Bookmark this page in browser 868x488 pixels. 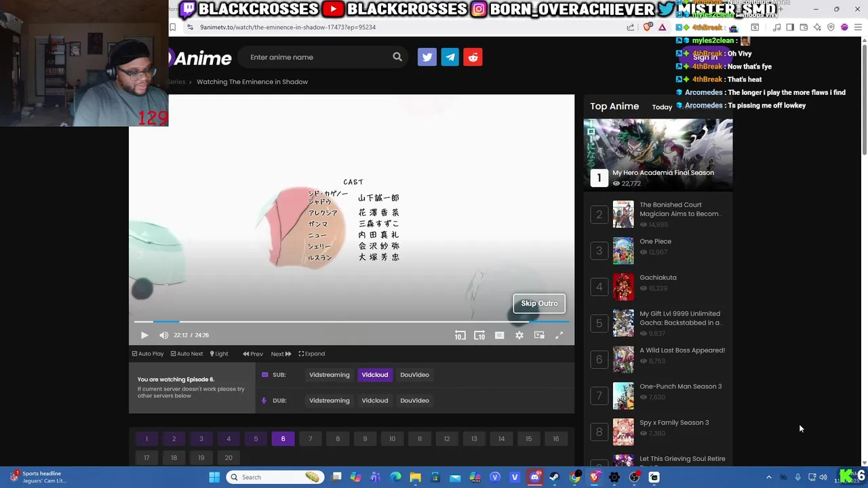[x=173, y=27]
